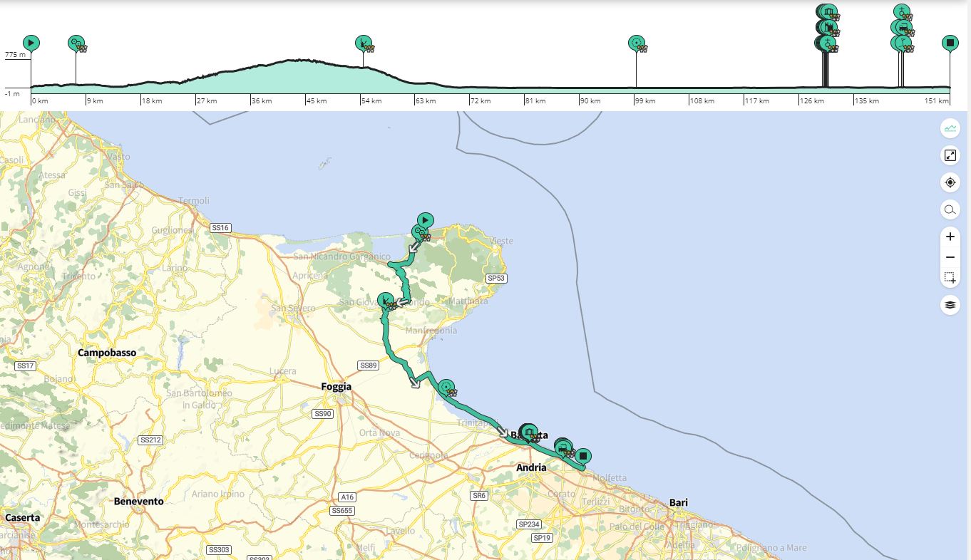The width and height of the screenshot is (971, 560).
Task: Click the 775 m elevation label
Action: 15,54
